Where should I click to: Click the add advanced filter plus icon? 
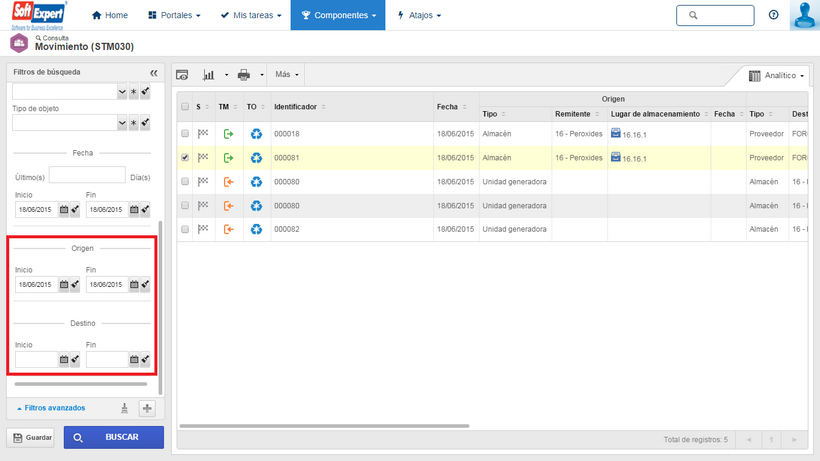[x=147, y=408]
